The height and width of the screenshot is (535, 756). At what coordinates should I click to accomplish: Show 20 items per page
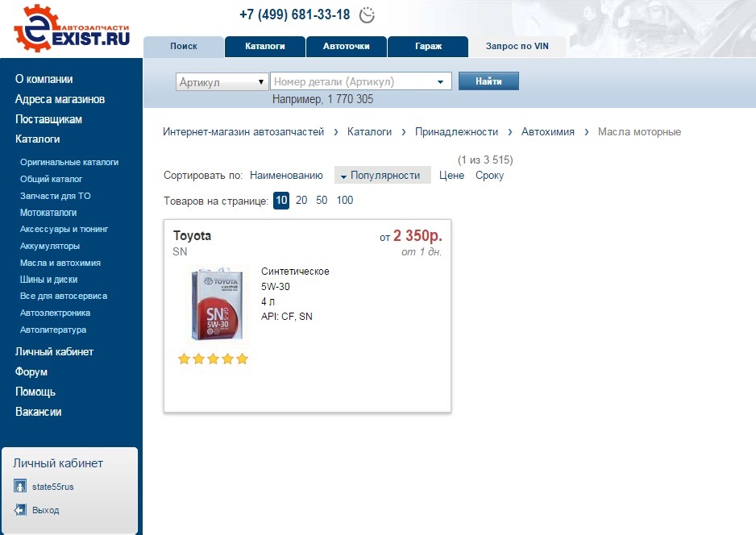click(x=301, y=200)
